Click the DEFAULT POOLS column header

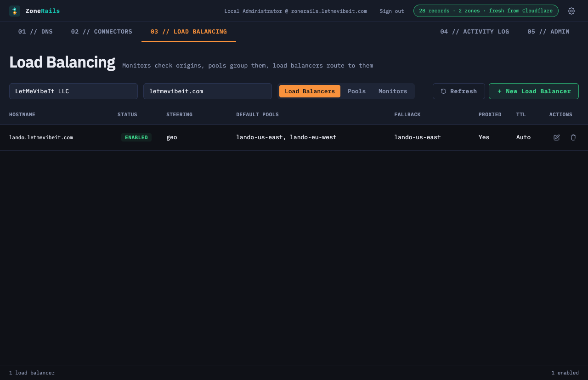click(257, 114)
